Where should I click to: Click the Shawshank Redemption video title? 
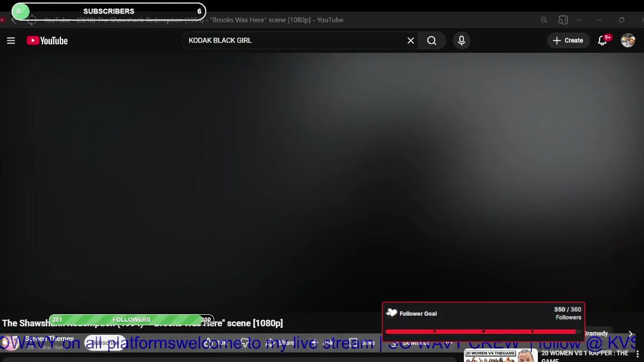(x=142, y=323)
